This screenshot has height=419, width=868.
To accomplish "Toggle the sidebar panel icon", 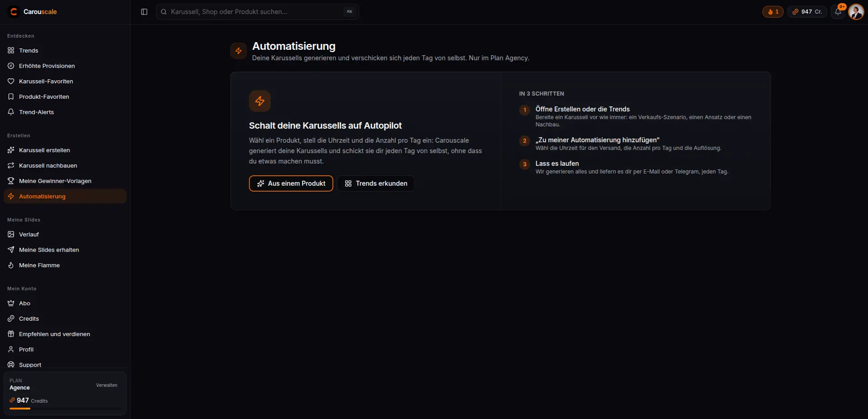I will 144,12.
